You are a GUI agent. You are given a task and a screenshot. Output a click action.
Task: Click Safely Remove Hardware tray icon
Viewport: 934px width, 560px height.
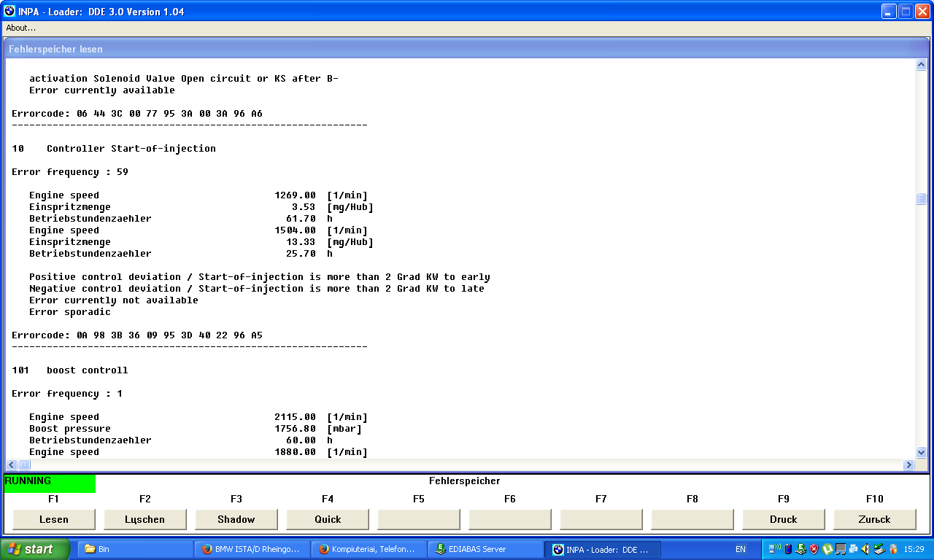pos(880,549)
